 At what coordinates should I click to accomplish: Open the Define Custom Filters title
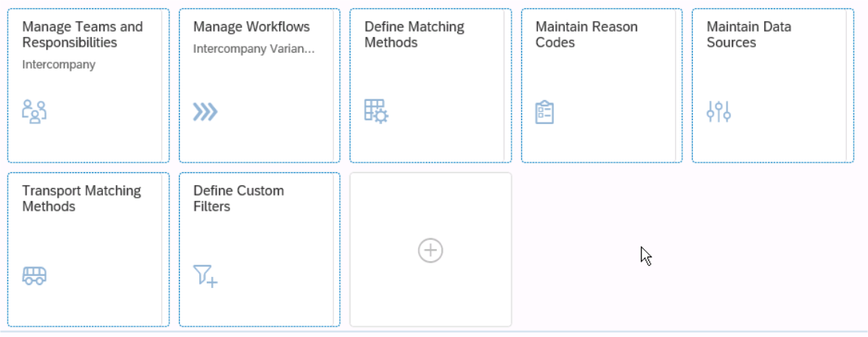[238, 199]
